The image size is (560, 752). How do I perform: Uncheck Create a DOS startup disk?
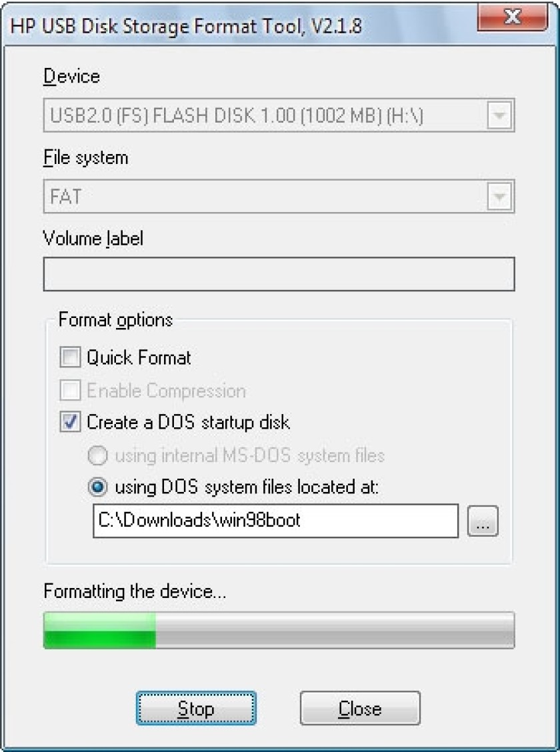pyautogui.click(x=70, y=423)
